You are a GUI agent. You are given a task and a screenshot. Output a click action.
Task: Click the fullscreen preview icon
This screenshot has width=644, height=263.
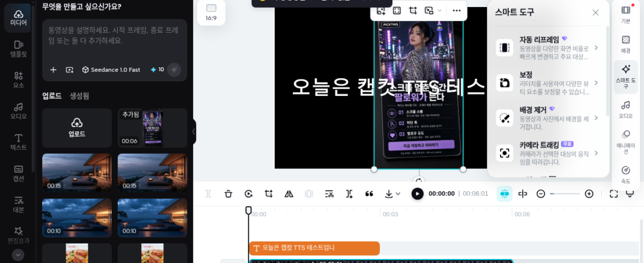[x=614, y=193]
